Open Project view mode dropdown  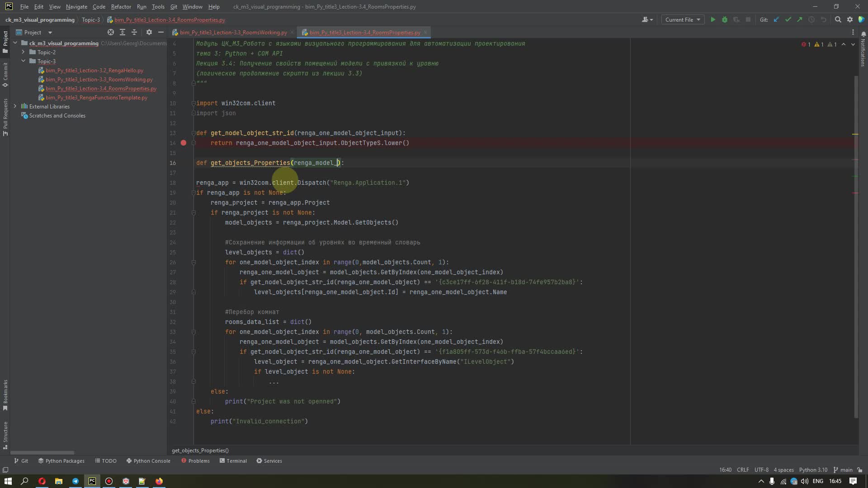point(34,32)
